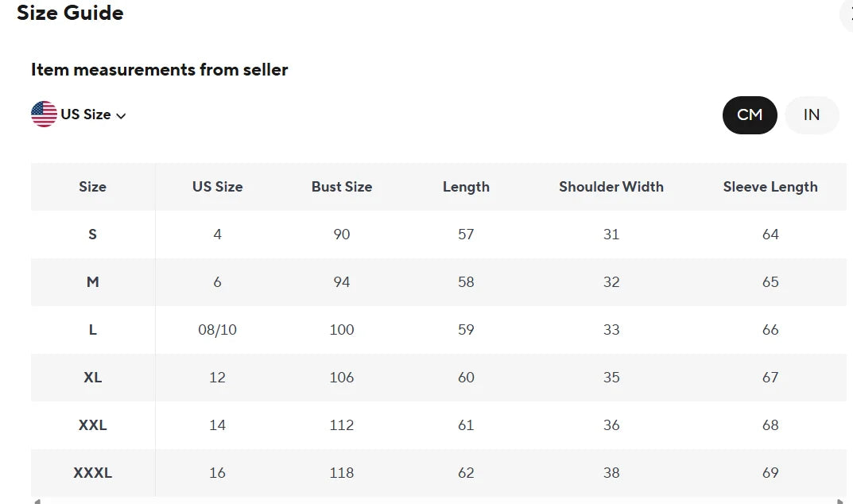Select the Length column header
Image resolution: width=853 pixels, height=504 pixels.
466,187
